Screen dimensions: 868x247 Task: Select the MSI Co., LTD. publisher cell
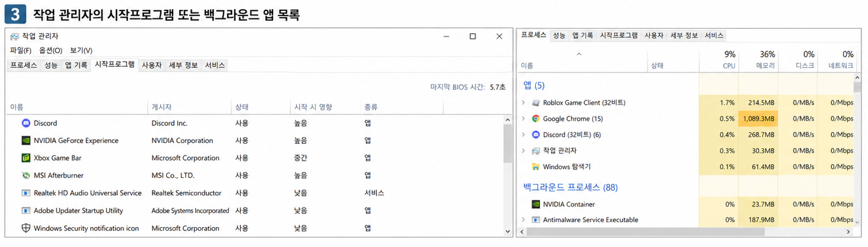click(172, 176)
